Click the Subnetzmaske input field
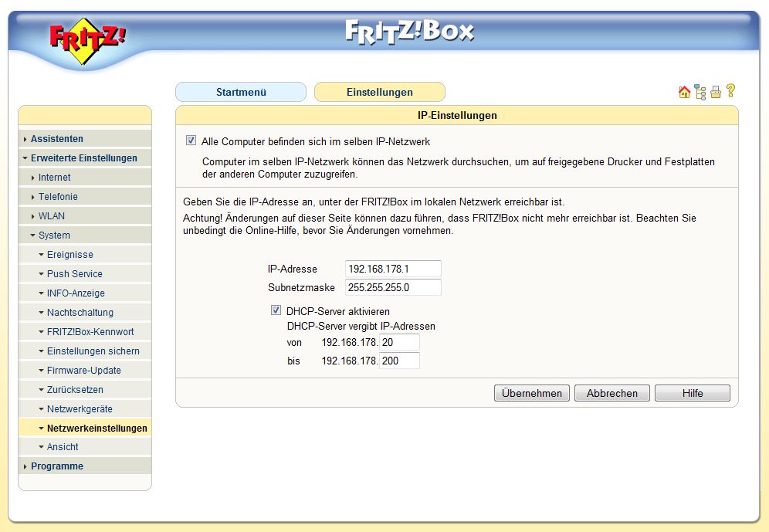 pyautogui.click(x=393, y=287)
